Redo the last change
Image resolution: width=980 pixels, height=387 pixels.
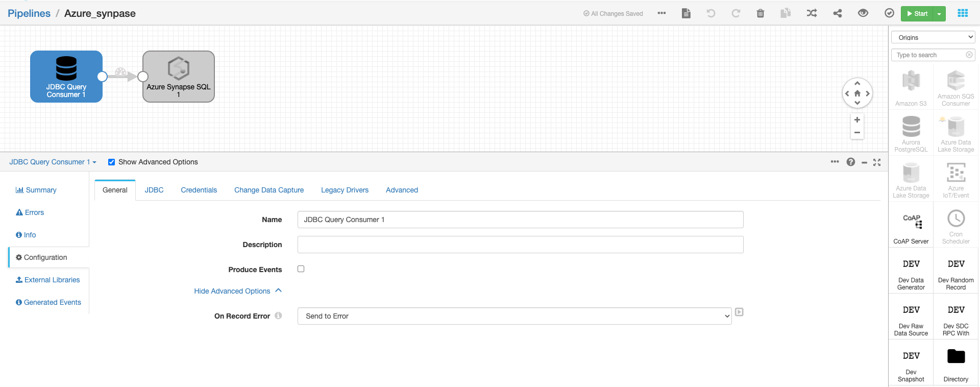pyautogui.click(x=736, y=13)
